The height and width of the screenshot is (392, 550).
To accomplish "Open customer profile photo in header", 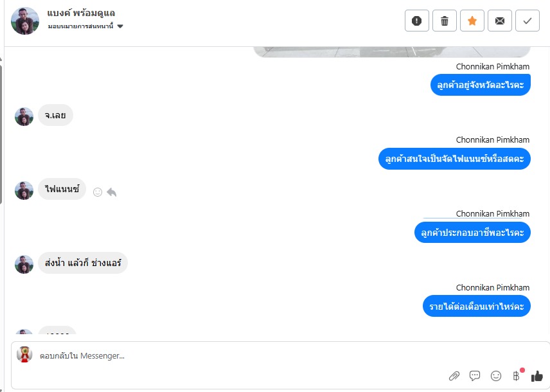I will click(x=25, y=21).
